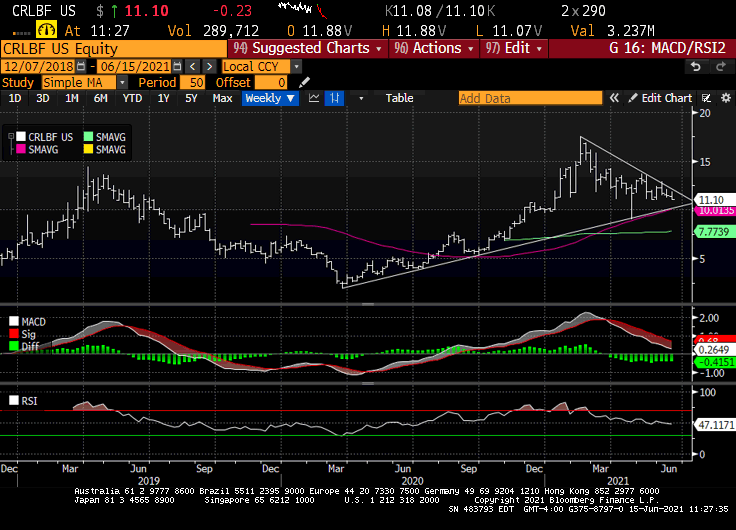
Task: Click the divider handle between price and MACD panels
Action: [x=368, y=304]
